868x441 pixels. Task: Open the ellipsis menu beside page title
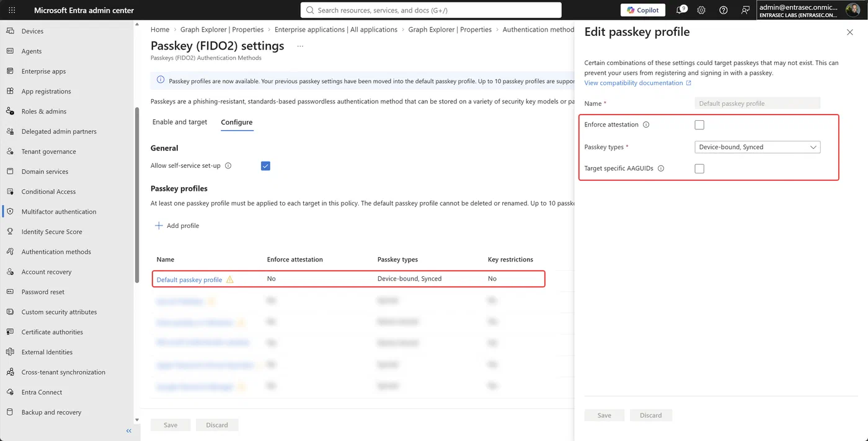[x=301, y=46]
